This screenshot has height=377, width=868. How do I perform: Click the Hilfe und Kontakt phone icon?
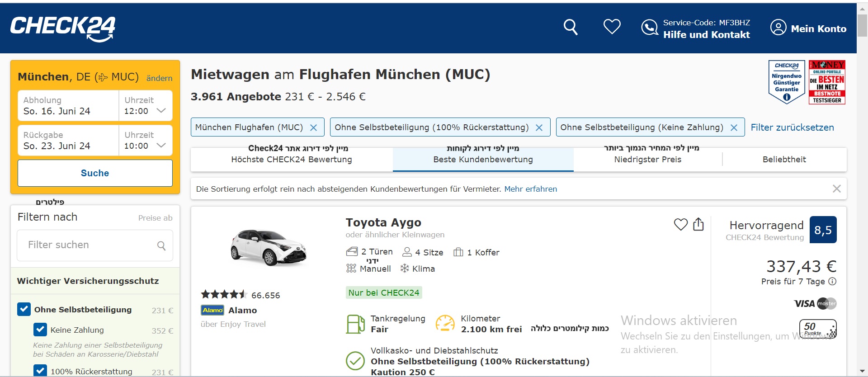click(650, 28)
